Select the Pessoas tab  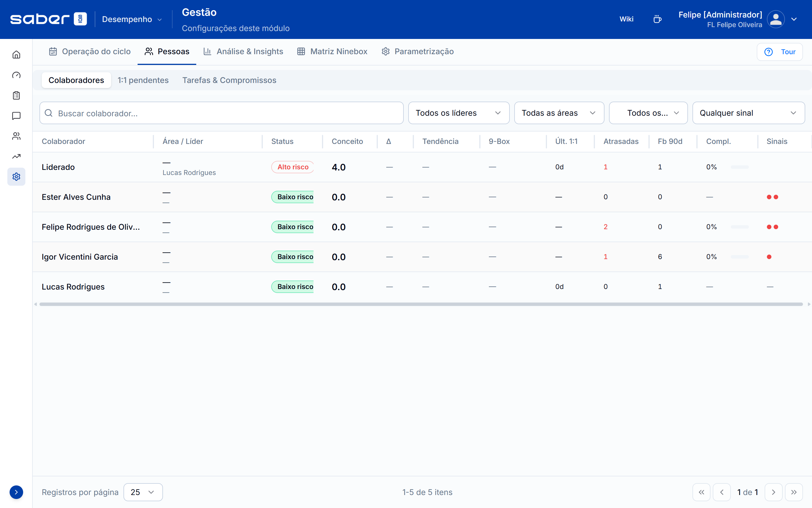(x=167, y=51)
